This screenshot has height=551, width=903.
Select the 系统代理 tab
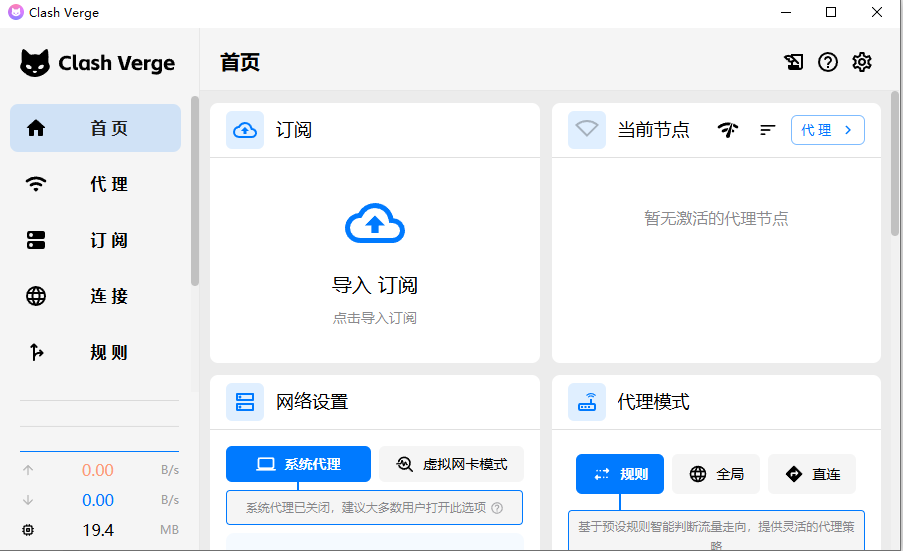click(x=298, y=464)
